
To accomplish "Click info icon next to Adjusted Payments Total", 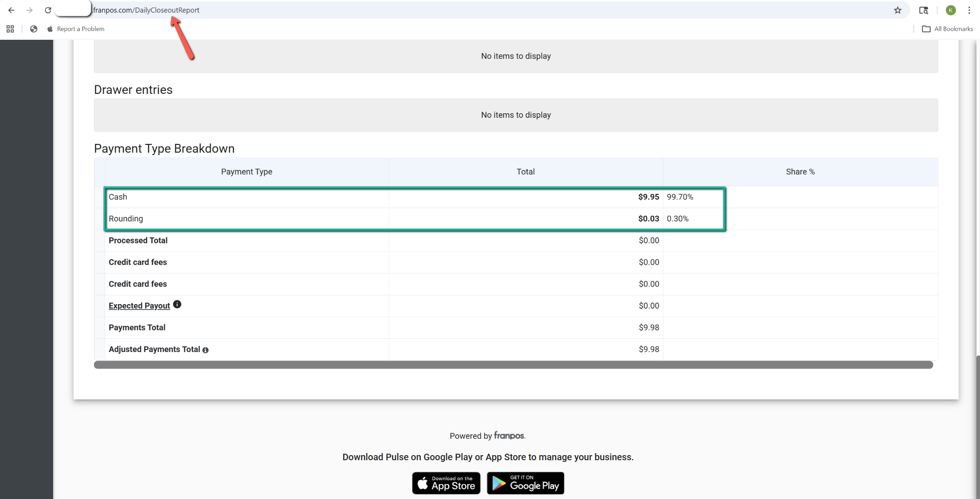I will click(x=205, y=350).
